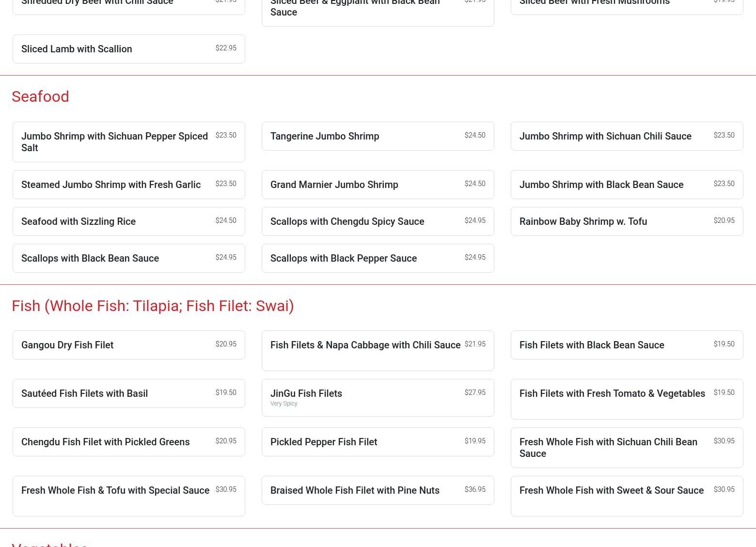Open Seafood with Sizzling Rice item

[128, 221]
